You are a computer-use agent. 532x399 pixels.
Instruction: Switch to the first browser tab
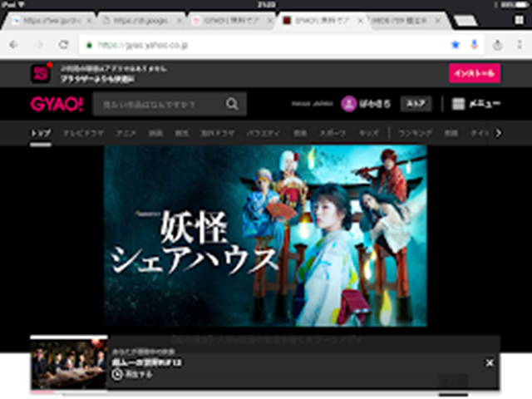(47, 21)
